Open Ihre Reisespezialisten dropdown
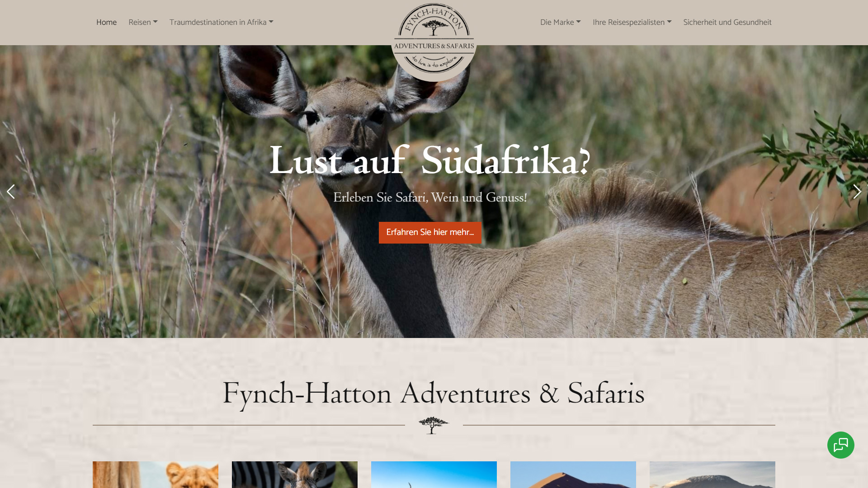This screenshot has width=868, height=488. 632,22
